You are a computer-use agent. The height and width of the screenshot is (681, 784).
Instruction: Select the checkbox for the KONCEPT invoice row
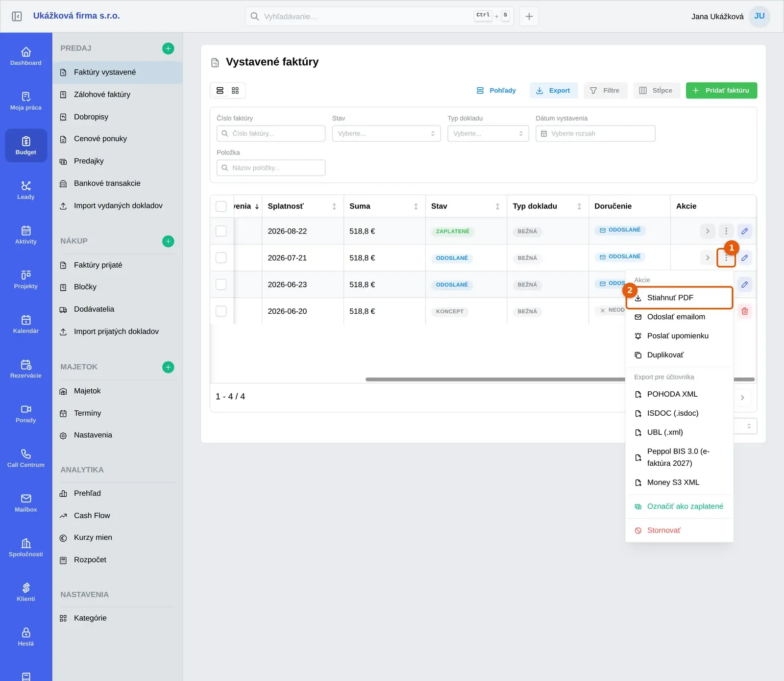point(221,311)
